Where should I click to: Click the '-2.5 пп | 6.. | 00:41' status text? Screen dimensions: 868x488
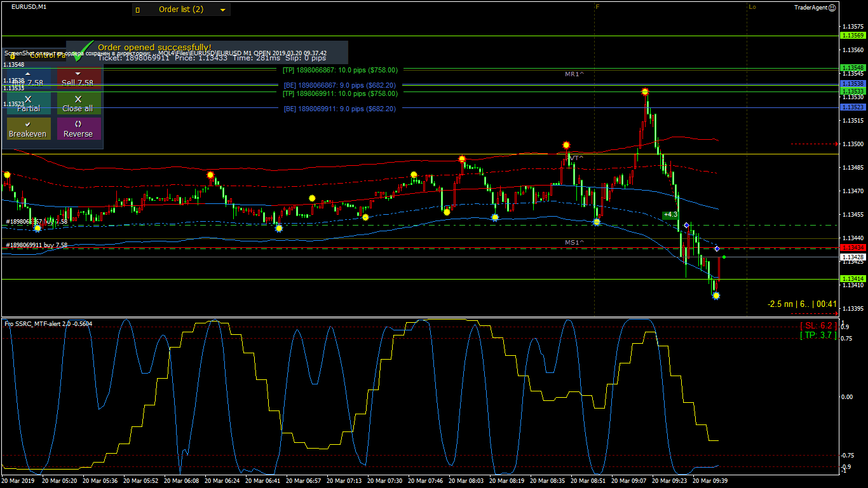[x=802, y=304]
